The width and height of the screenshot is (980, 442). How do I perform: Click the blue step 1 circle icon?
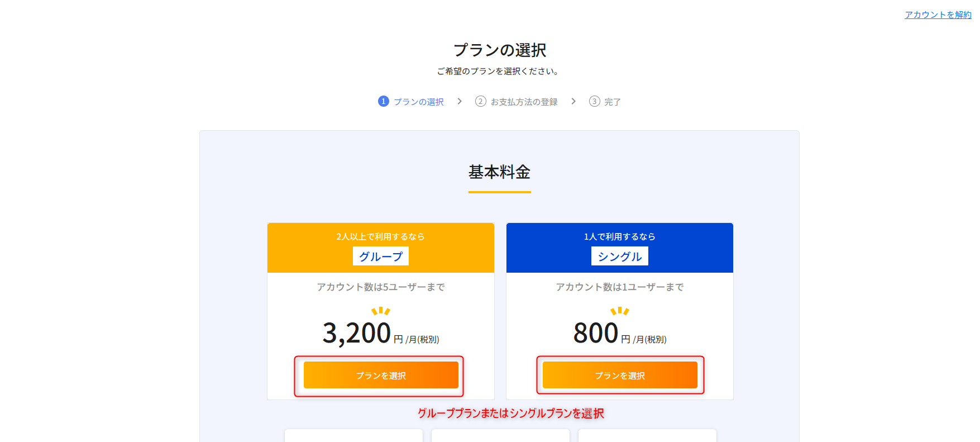click(x=383, y=101)
